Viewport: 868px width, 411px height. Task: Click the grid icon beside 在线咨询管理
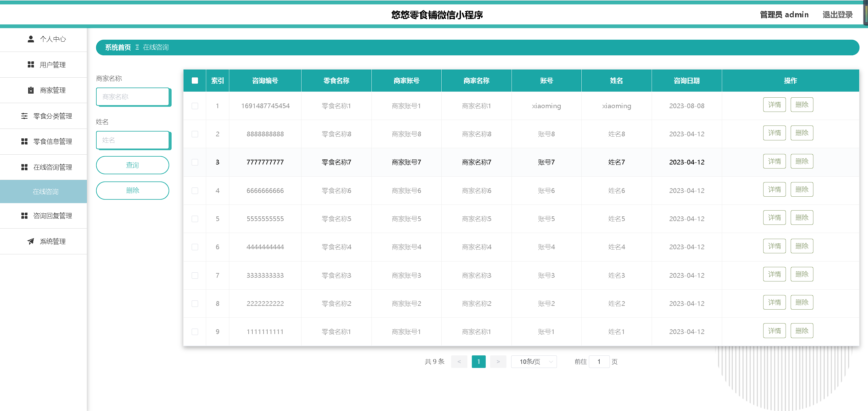coord(24,167)
